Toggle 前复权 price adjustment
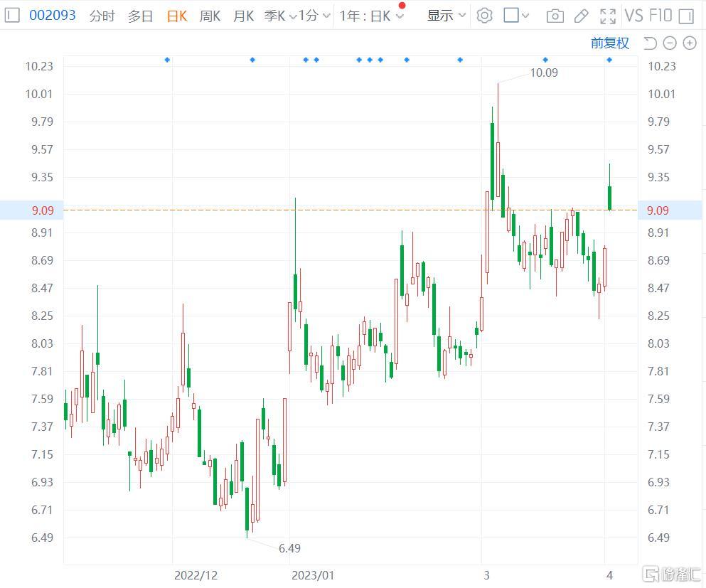 pyautogui.click(x=609, y=43)
